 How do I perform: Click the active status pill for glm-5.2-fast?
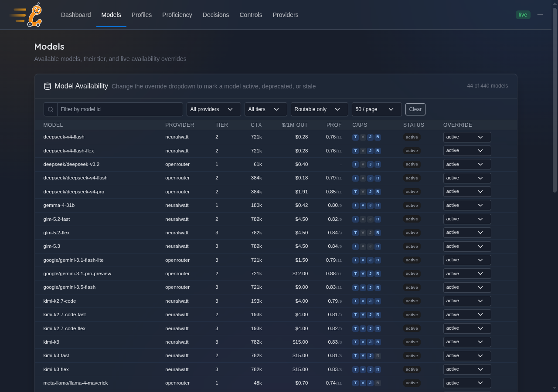[x=412, y=219]
